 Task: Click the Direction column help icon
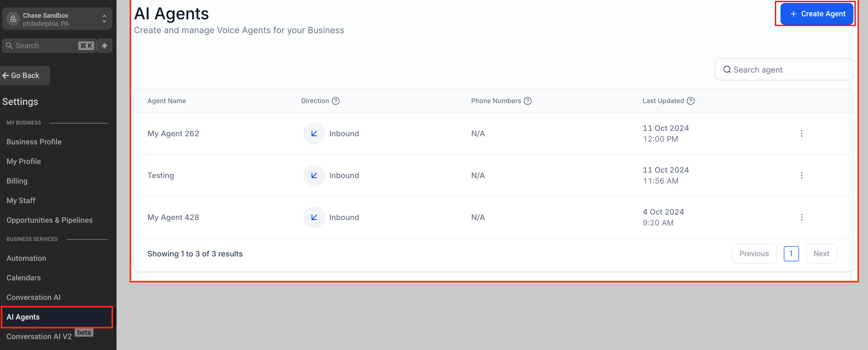tap(336, 101)
